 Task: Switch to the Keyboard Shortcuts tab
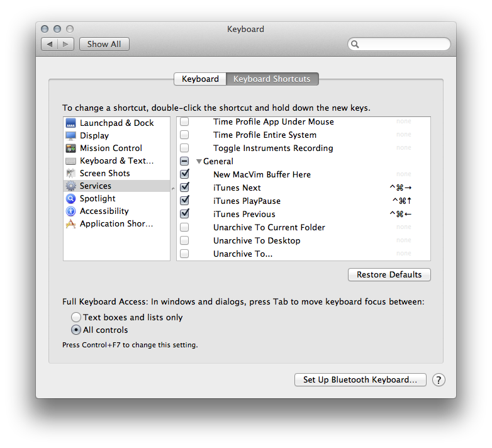(272, 79)
